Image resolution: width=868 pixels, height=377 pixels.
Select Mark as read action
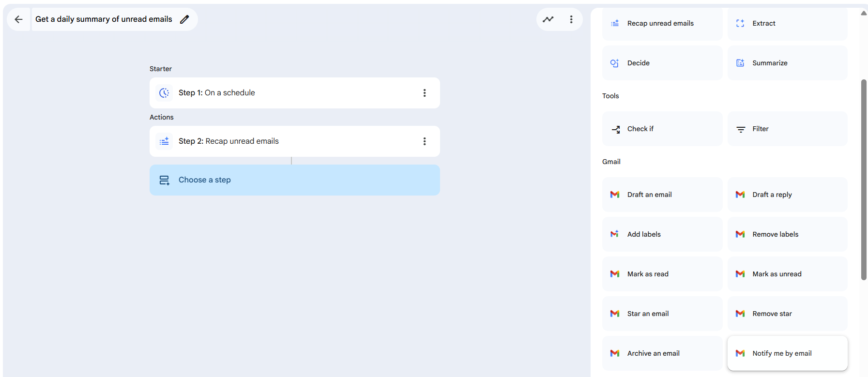click(x=662, y=274)
